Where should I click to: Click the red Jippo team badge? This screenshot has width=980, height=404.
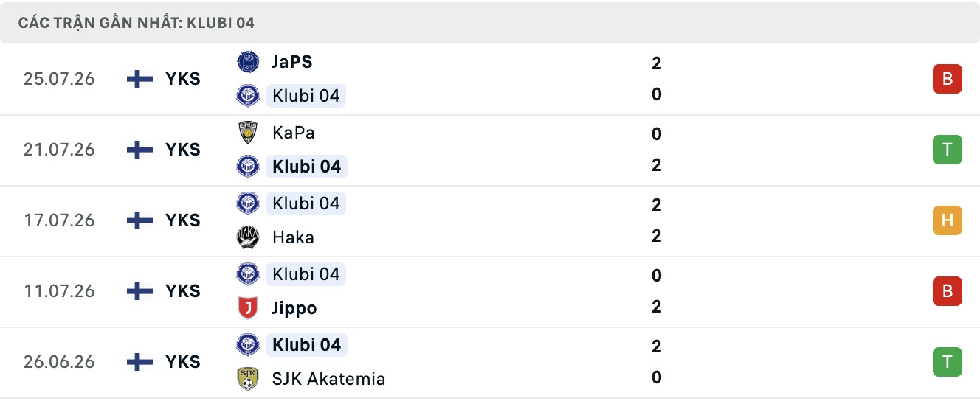pos(248,308)
